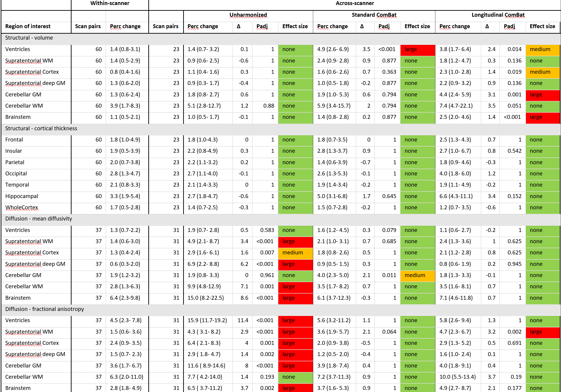Click the 'Diffusion - mean diffusivity' section row

39,219
